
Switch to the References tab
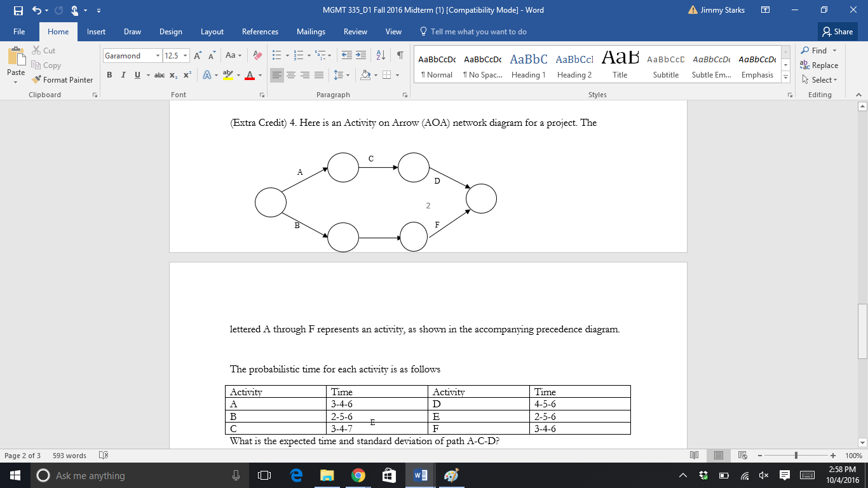click(260, 32)
